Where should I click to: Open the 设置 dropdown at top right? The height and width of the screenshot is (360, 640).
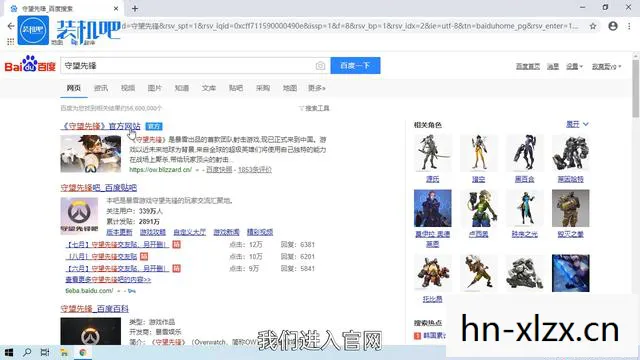coord(574,67)
